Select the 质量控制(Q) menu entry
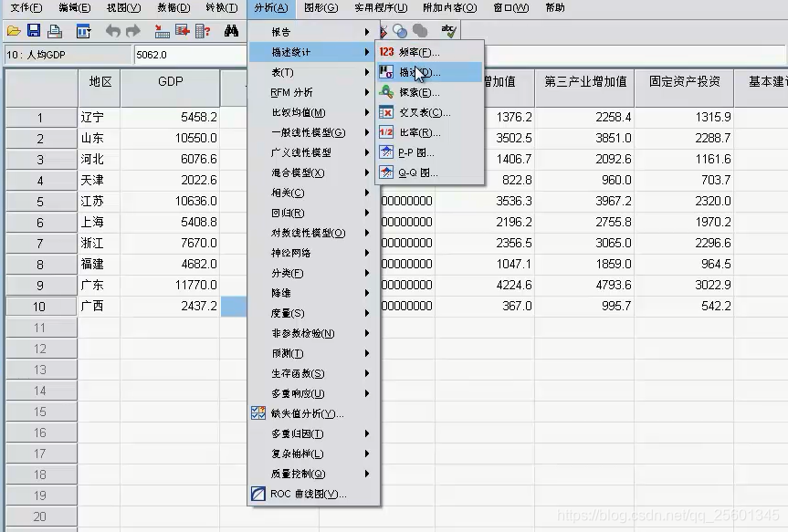The height and width of the screenshot is (532, 788). 314,474
